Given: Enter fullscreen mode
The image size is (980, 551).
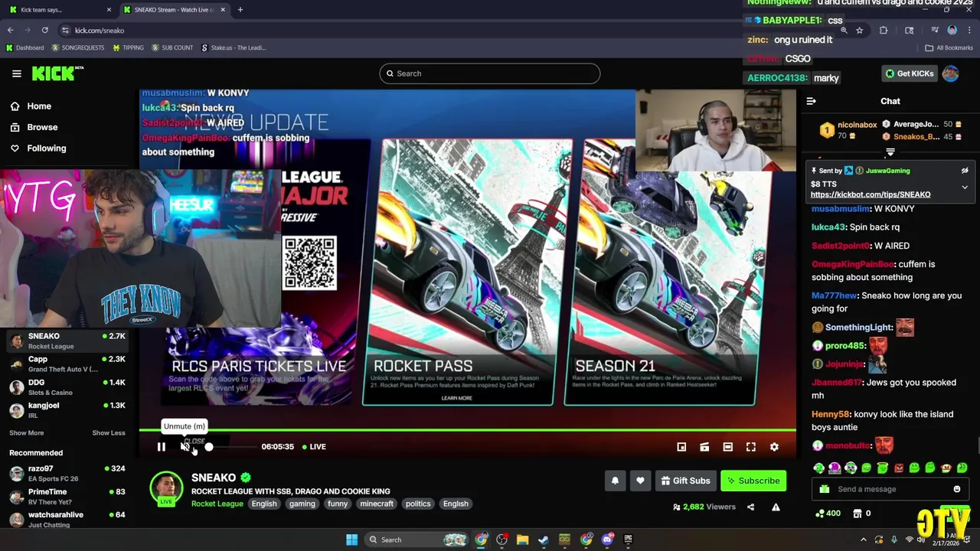Looking at the screenshot, I should [x=751, y=447].
